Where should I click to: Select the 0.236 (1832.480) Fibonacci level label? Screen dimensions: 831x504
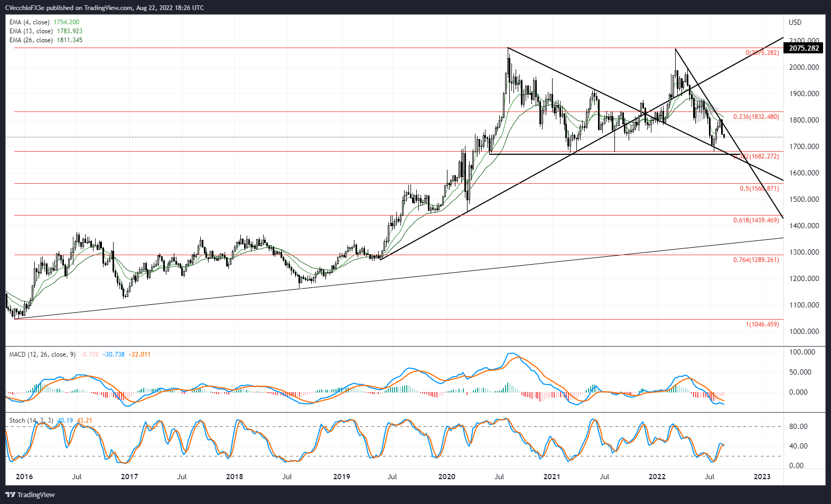click(x=756, y=117)
